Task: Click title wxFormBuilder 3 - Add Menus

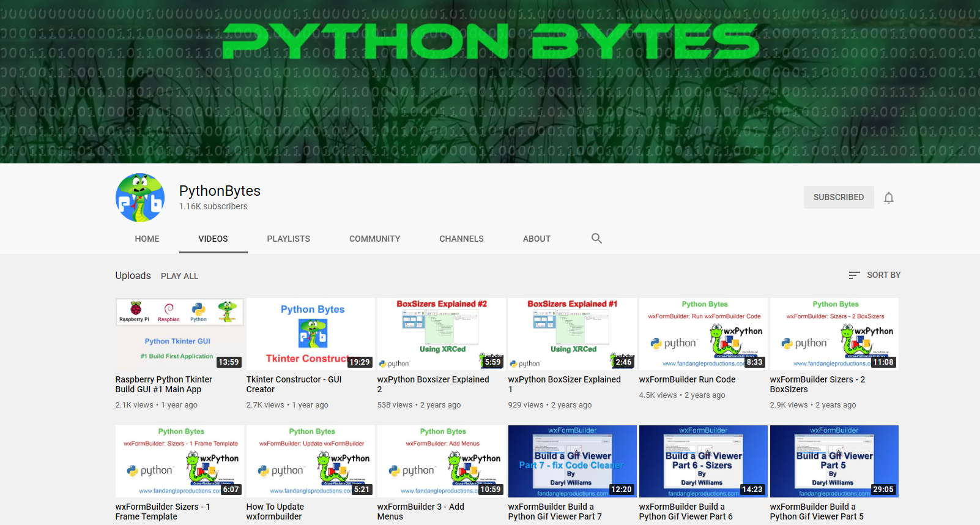Action: [421, 512]
